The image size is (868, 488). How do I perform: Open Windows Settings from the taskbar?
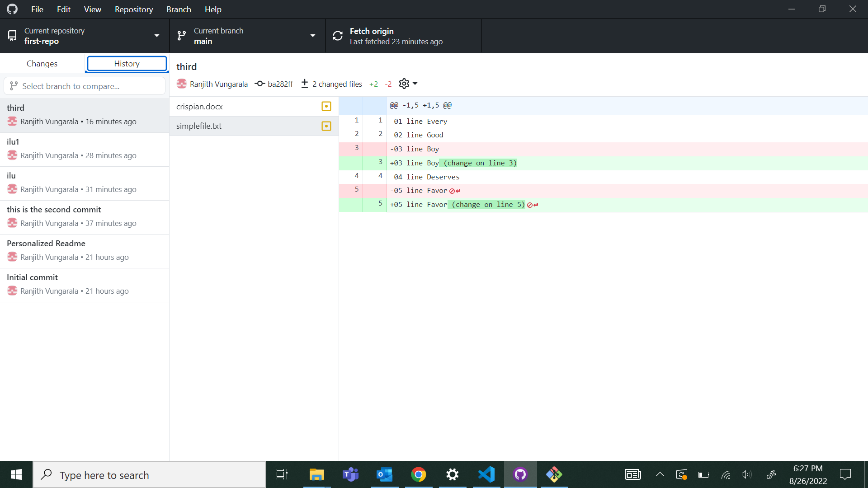pos(453,474)
